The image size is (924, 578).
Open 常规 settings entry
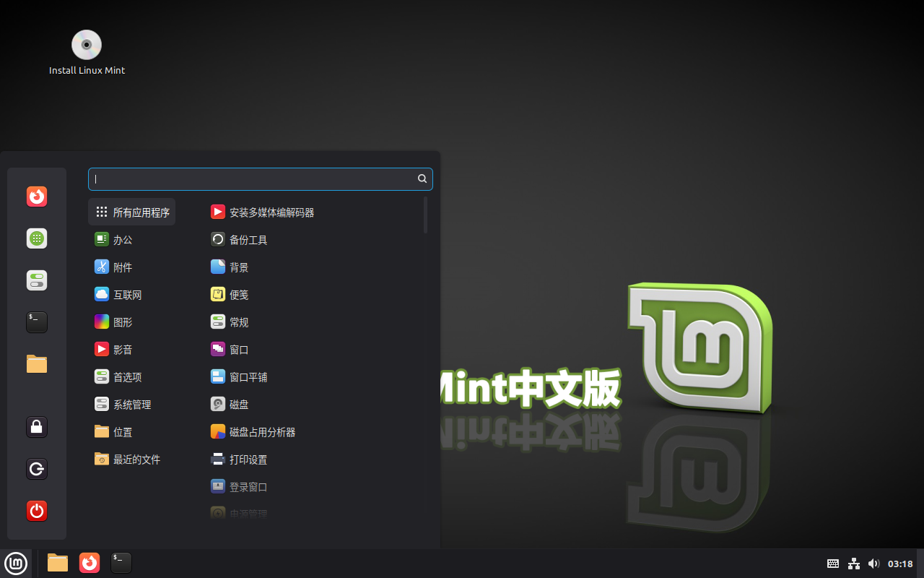[313, 322]
